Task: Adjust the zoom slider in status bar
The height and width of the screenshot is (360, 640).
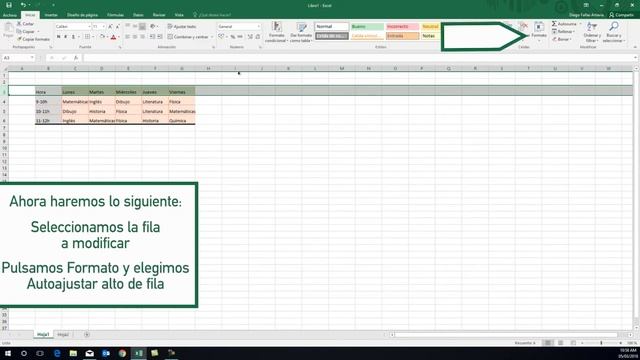Action: pos(601,343)
